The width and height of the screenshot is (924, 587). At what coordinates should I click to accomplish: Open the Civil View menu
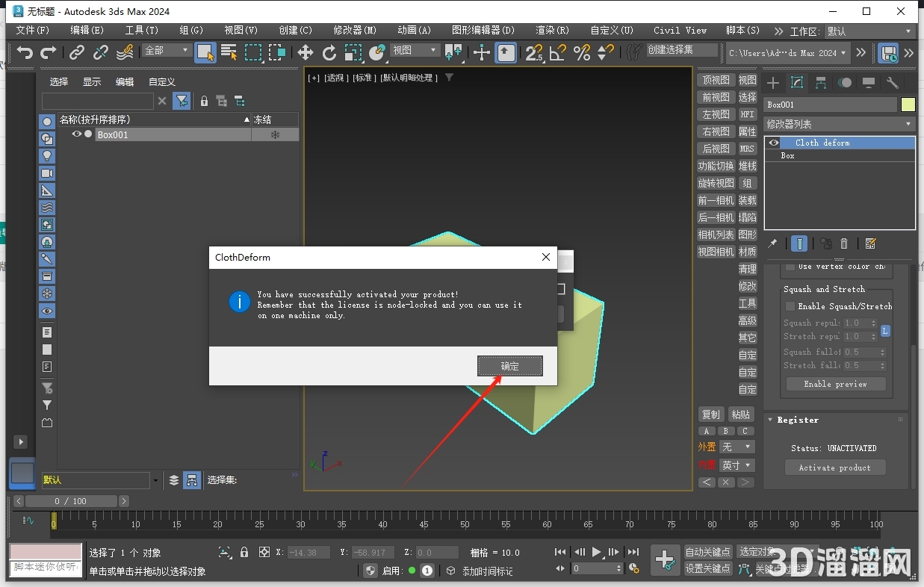click(680, 31)
